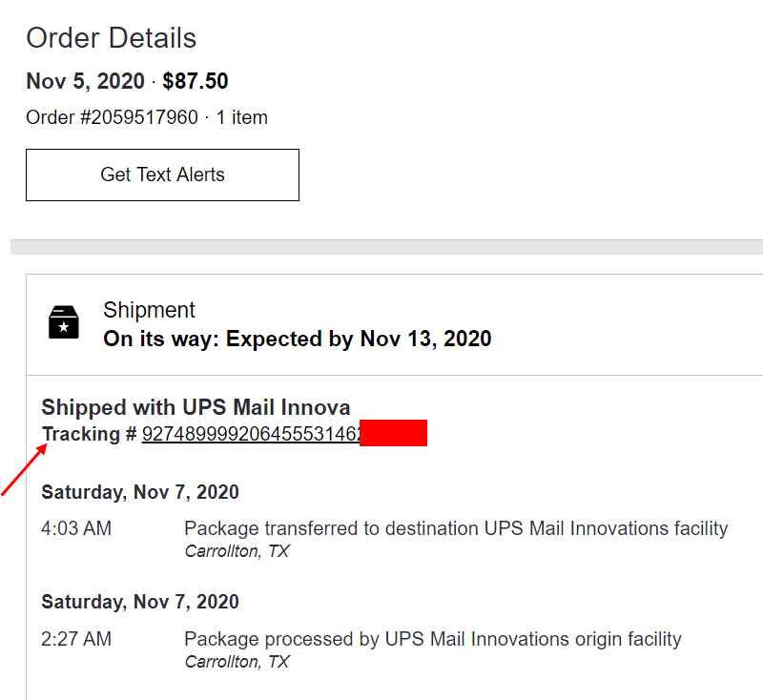Click the 1 item count text
Image resolution: width=763 pixels, height=700 pixels.
coord(242,117)
